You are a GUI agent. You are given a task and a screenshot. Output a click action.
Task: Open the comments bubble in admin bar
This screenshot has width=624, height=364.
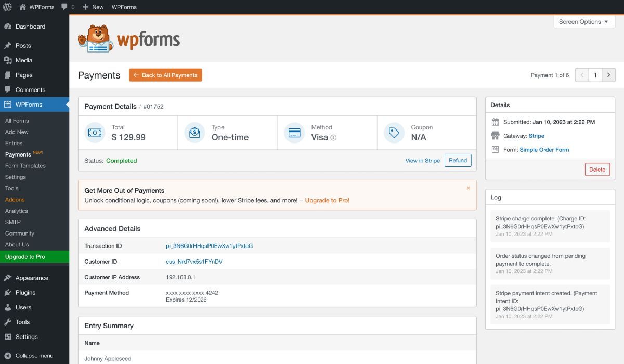click(x=64, y=7)
